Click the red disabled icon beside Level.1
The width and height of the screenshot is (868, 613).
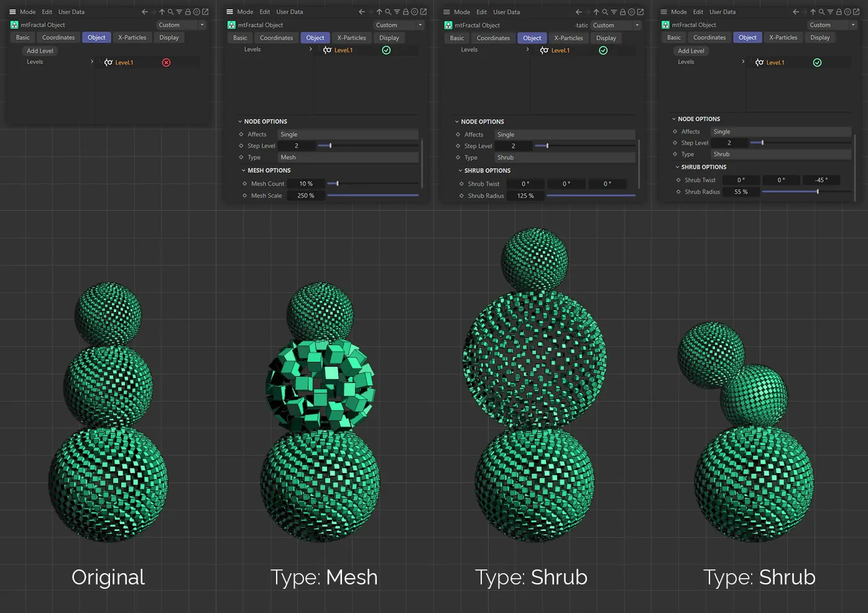pos(166,63)
